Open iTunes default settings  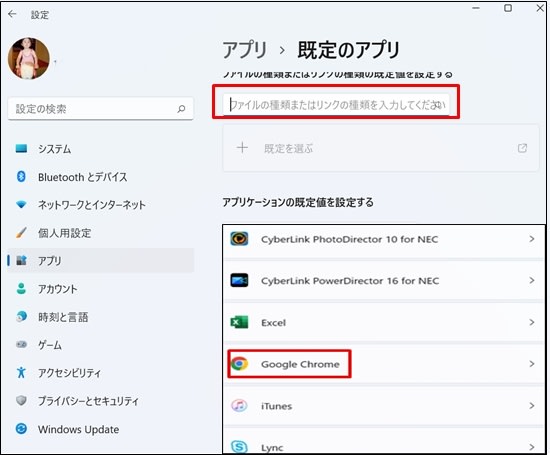383,406
